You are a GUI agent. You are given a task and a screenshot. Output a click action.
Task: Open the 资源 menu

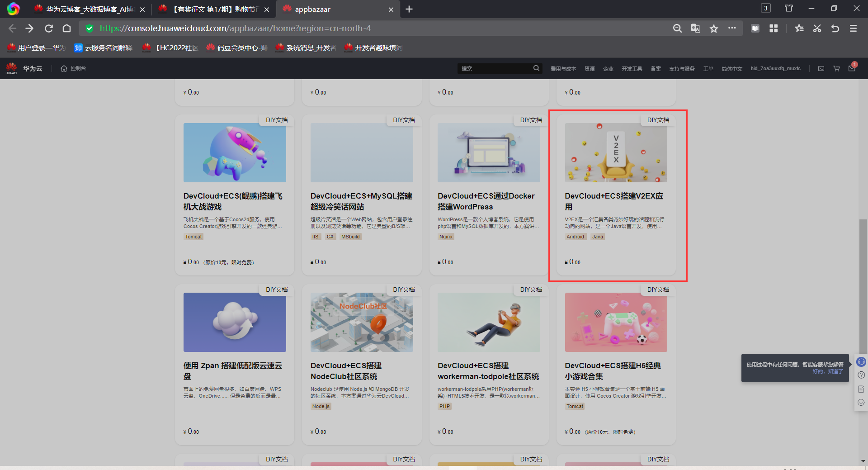(590, 69)
